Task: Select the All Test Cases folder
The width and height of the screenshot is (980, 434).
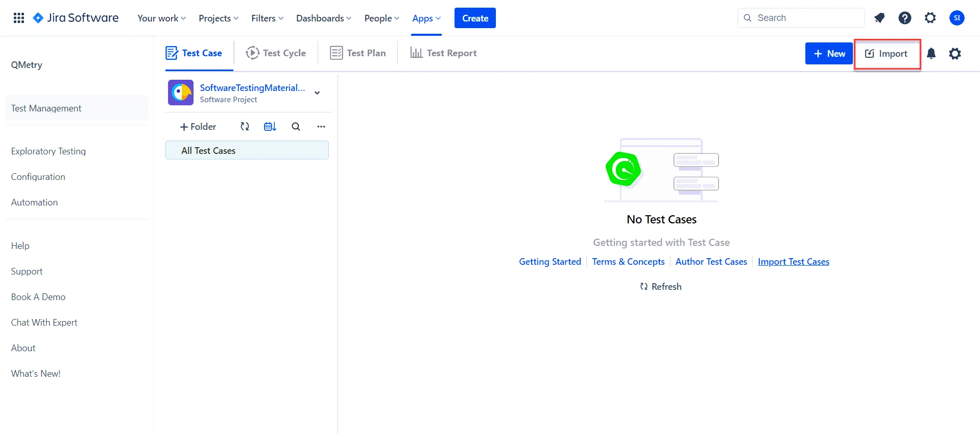Action: [x=247, y=150]
